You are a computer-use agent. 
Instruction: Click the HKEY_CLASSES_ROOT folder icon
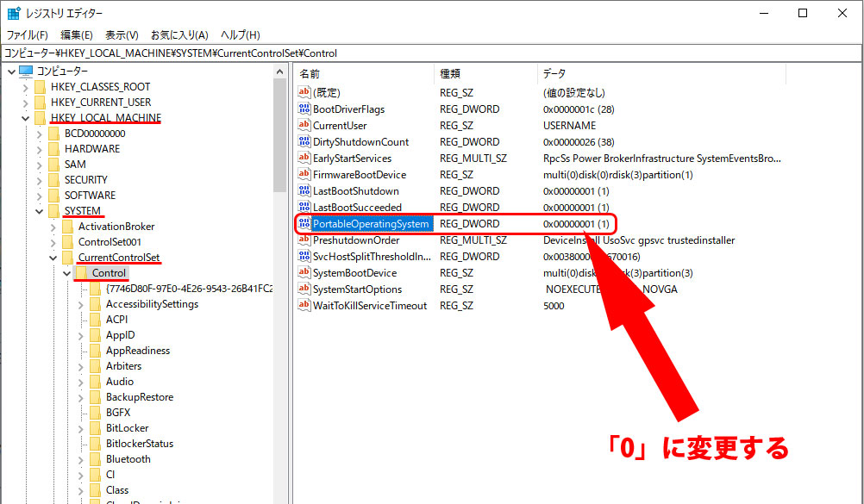point(41,86)
